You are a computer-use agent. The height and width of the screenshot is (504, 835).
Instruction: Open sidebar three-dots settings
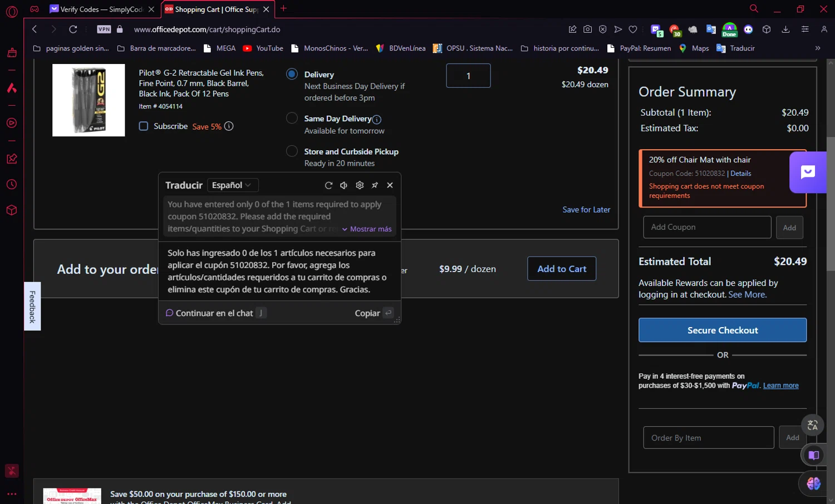pyautogui.click(x=12, y=493)
